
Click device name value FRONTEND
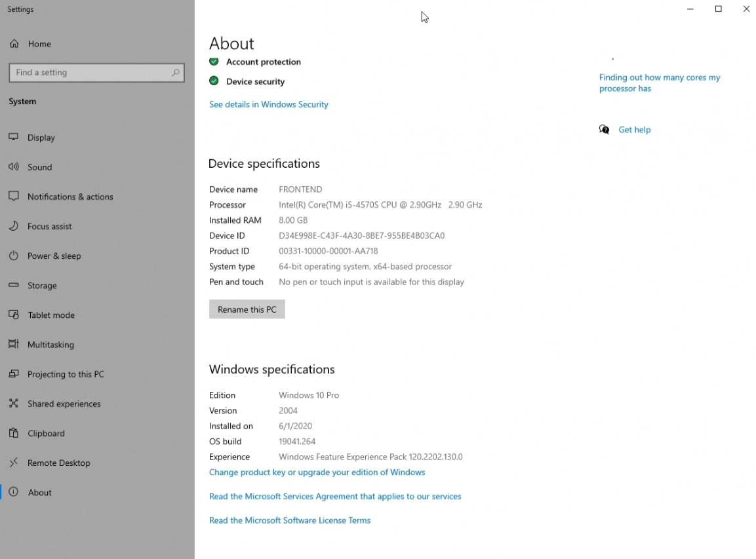(x=300, y=189)
